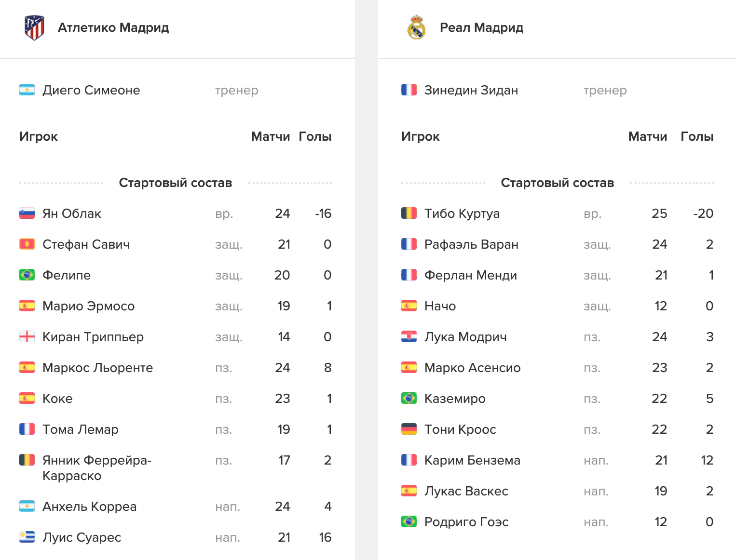Click the Atlético Madrid club crest

[34, 28]
